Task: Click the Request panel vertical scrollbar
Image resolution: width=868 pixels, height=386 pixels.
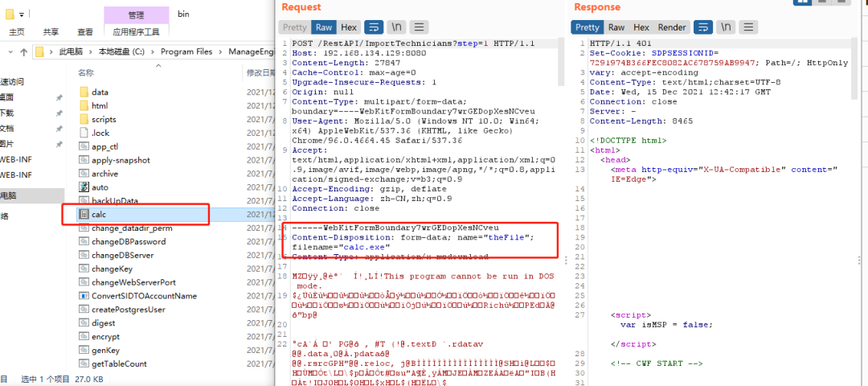Action: [560, 63]
